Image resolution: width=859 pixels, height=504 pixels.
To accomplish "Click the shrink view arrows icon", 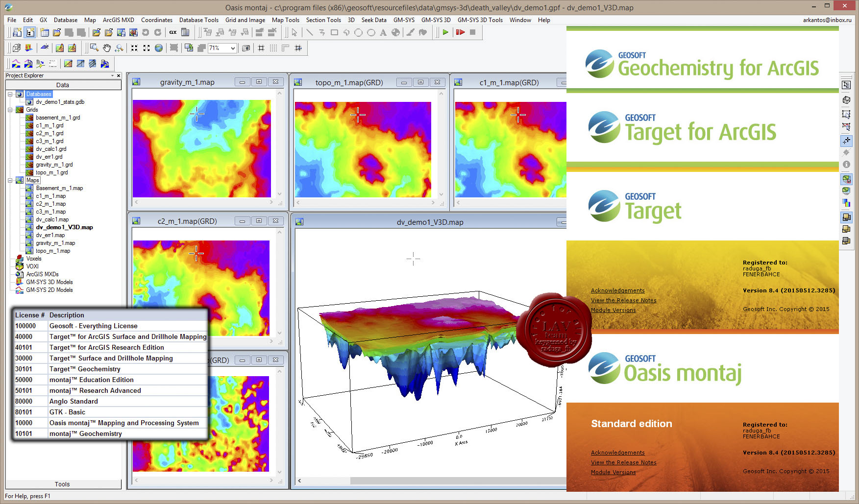I will 134,48.
